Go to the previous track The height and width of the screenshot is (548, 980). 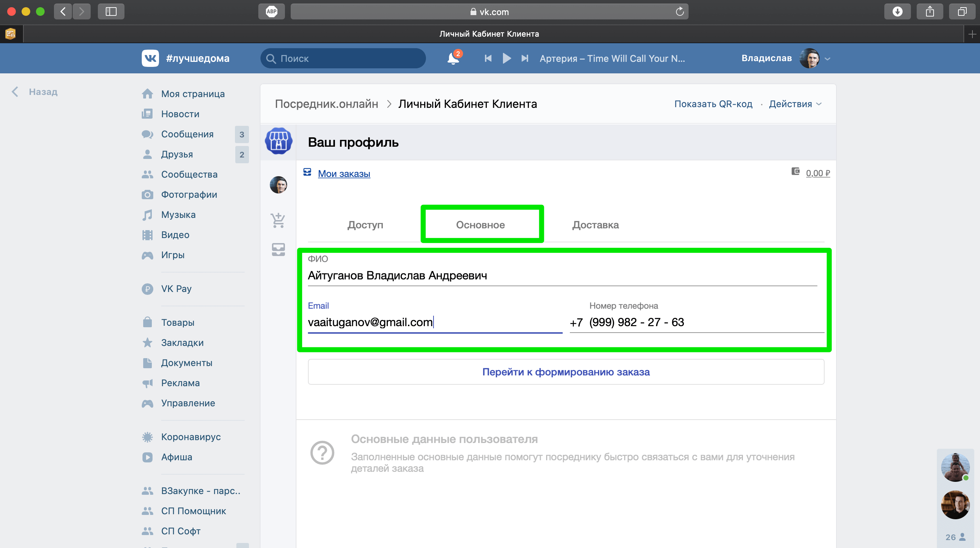pos(488,59)
